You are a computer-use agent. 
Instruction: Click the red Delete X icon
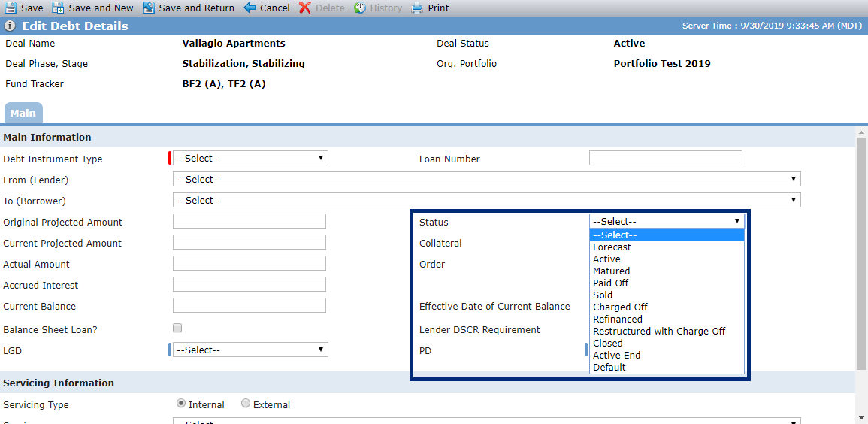tap(305, 8)
